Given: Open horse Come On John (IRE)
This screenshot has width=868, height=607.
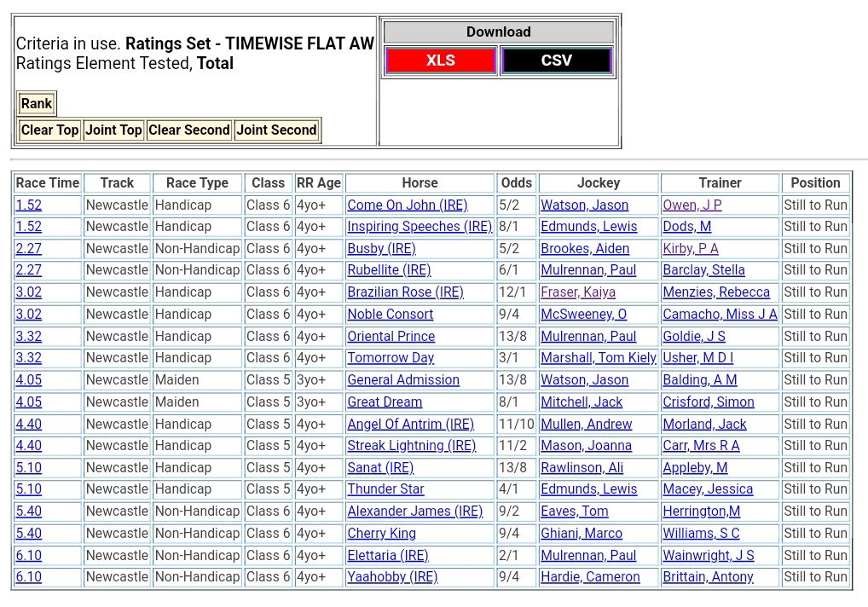Looking at the screenshot, I should pos(407,205).
